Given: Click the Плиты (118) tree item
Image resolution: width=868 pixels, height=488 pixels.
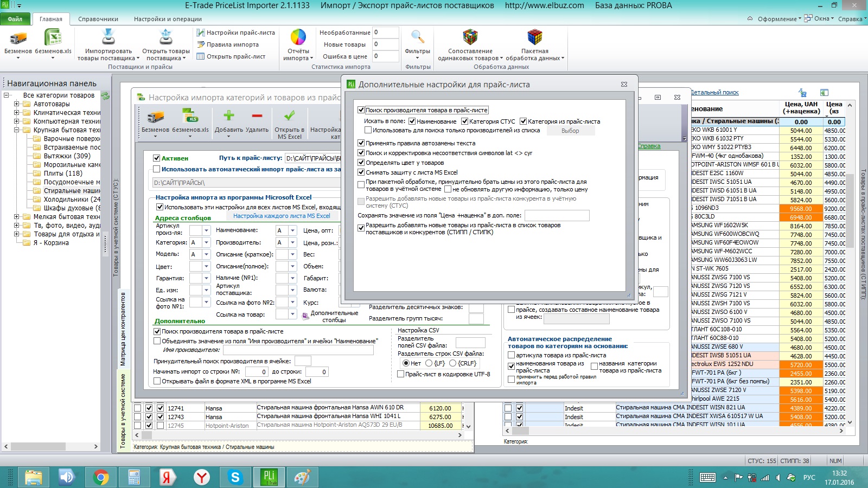Looking at the screenshot, I should [63, 174].
